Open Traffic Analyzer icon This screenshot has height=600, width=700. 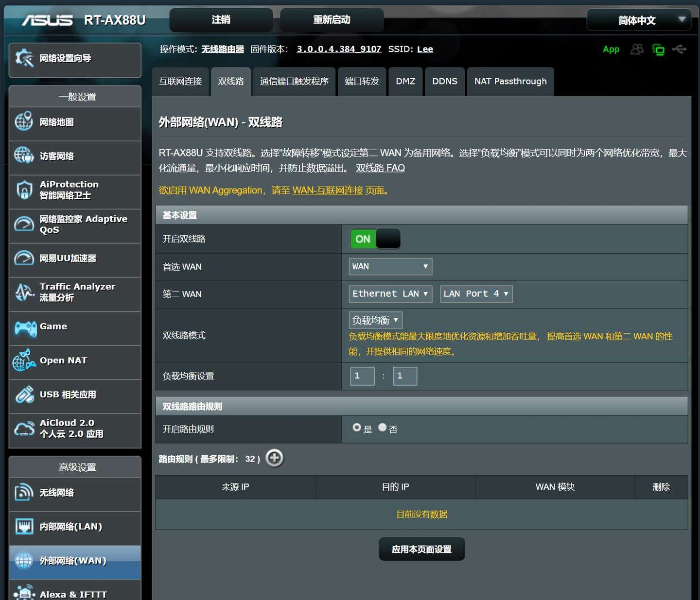click(24, 292)
